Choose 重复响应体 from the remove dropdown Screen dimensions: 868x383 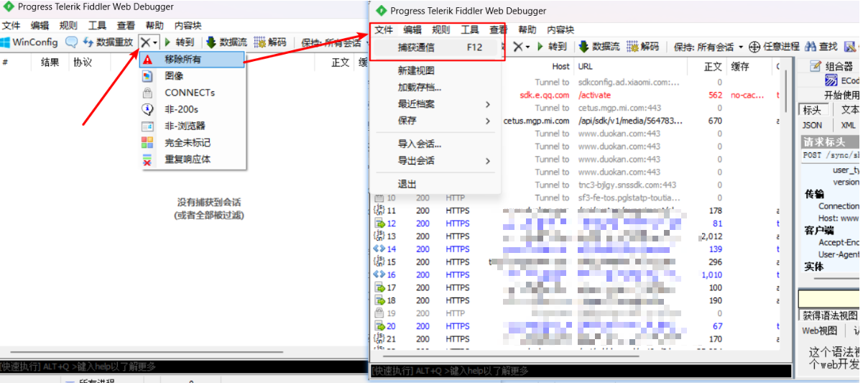tap(192, 159)
